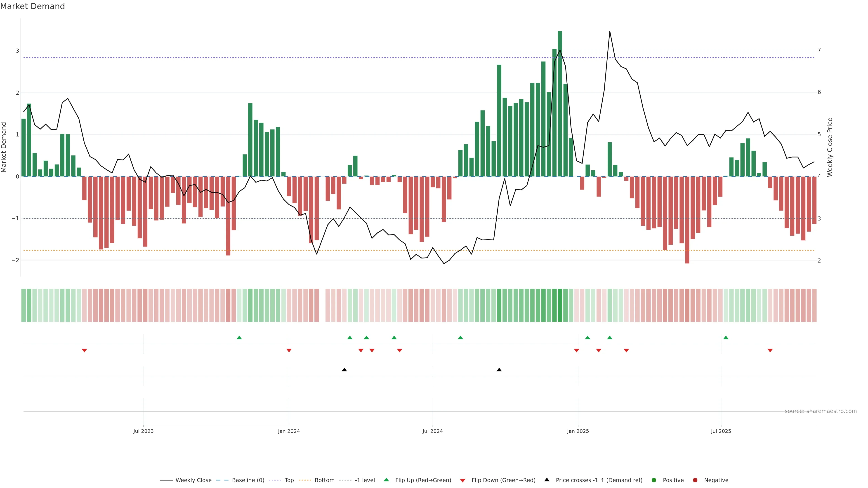
Task: Click the first red flip-down marker before Jul 2023
Action: 84,351
